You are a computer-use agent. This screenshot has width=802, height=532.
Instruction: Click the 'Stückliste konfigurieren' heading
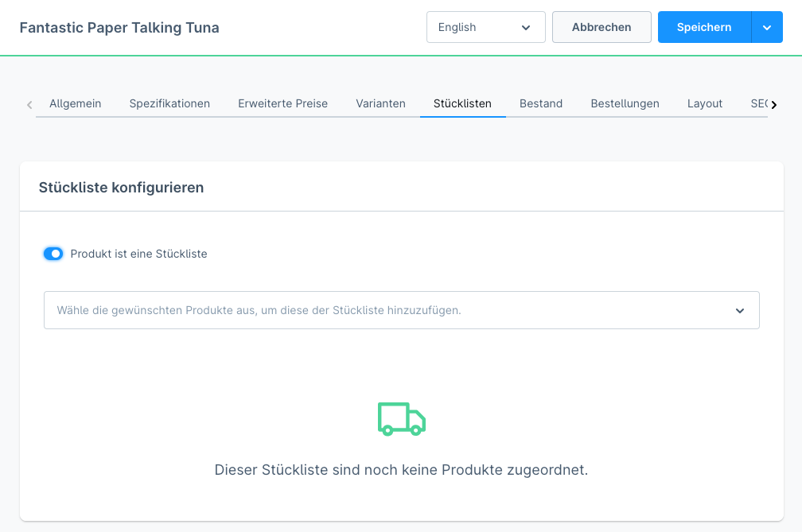click(x=121, y=188)
